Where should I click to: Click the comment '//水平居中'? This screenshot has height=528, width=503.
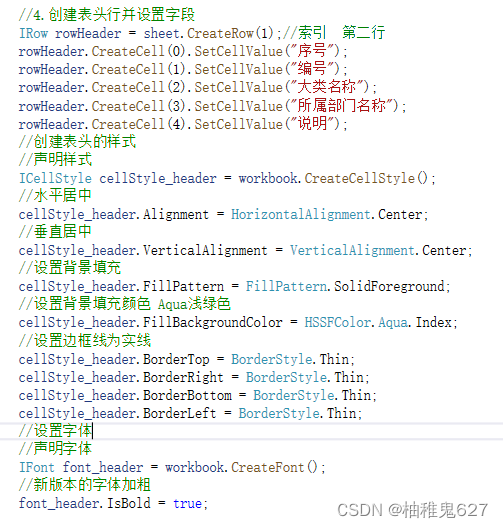click(55, 196)
